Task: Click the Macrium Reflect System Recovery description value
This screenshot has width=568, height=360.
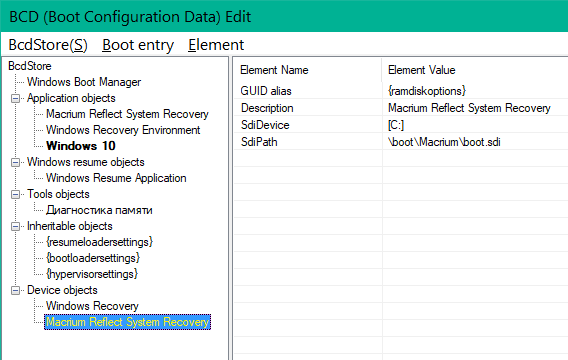Action: coord(469,108)
